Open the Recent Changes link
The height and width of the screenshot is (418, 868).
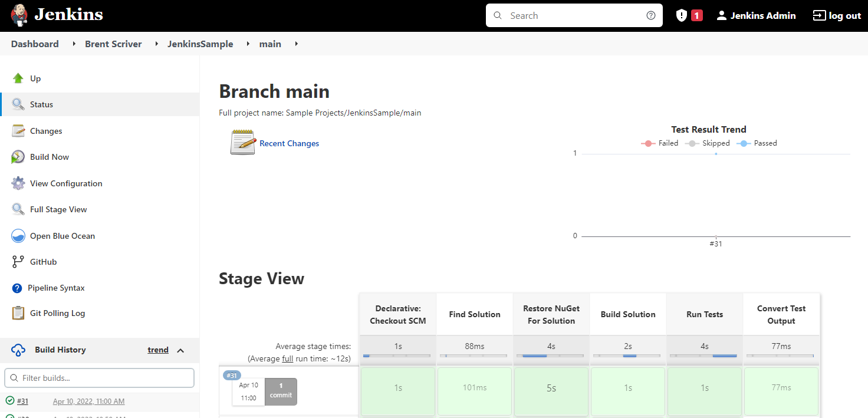[289, 143]
